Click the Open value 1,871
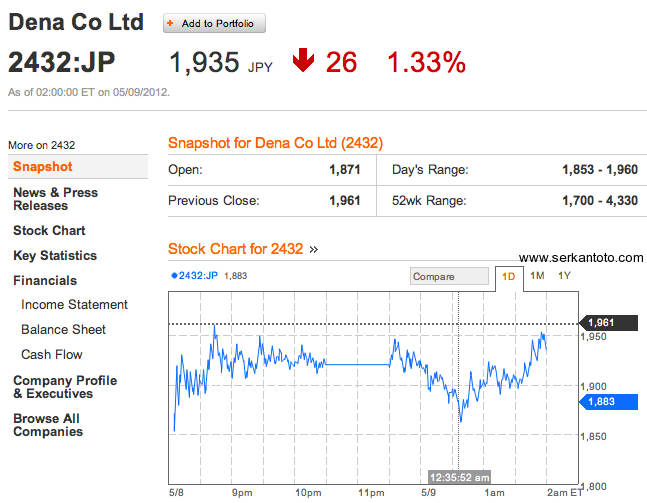Image resolution: width=647 pixels, height=503 pixels. 345,170
